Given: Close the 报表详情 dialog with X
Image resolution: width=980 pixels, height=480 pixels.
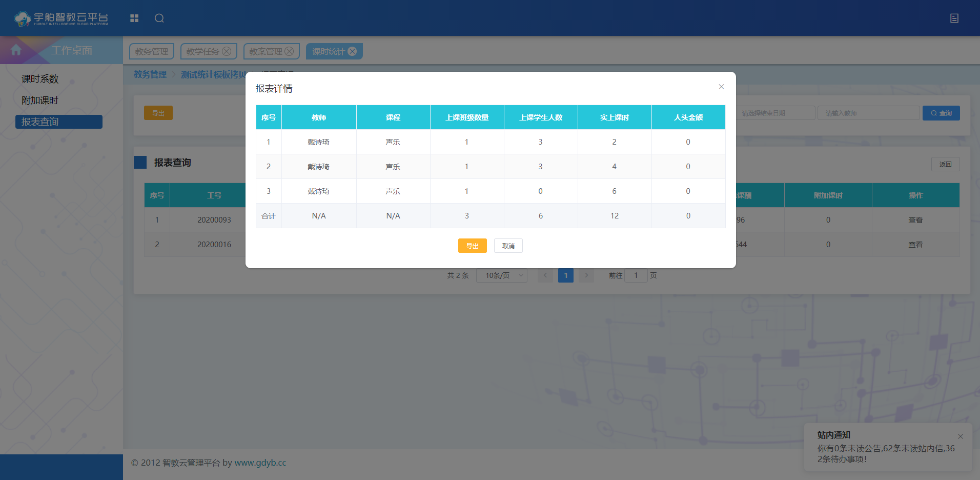Looking at the screenshot, I should [x=721, y=87].
